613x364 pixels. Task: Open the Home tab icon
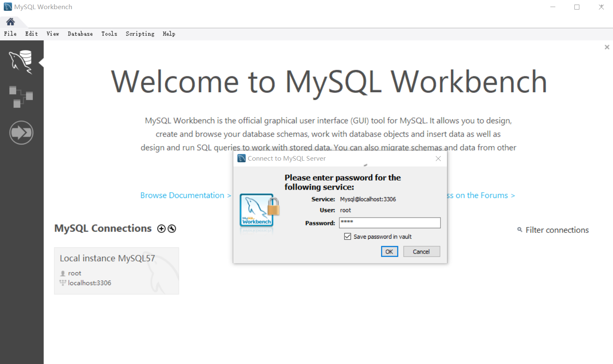(x=10, y=22)
